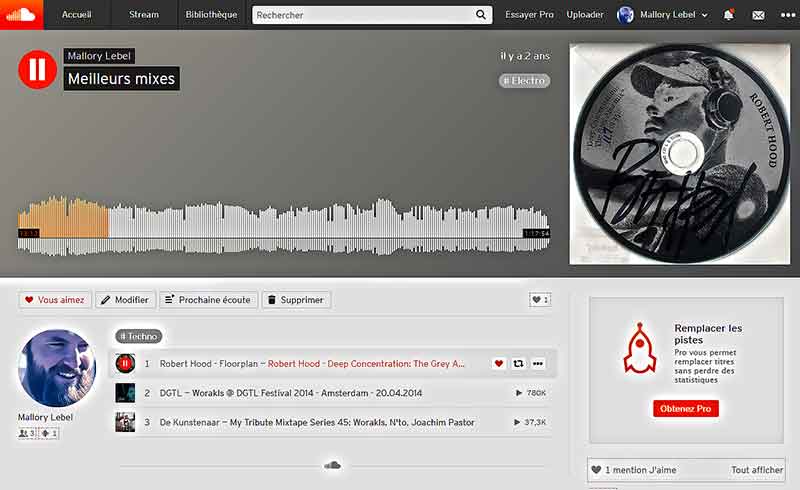View the followers count icon

27,433
